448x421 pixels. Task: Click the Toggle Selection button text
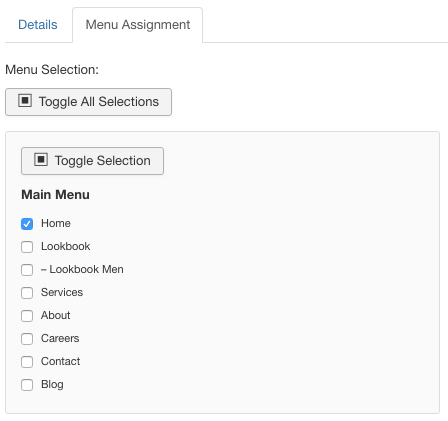(x=103, y=161)
